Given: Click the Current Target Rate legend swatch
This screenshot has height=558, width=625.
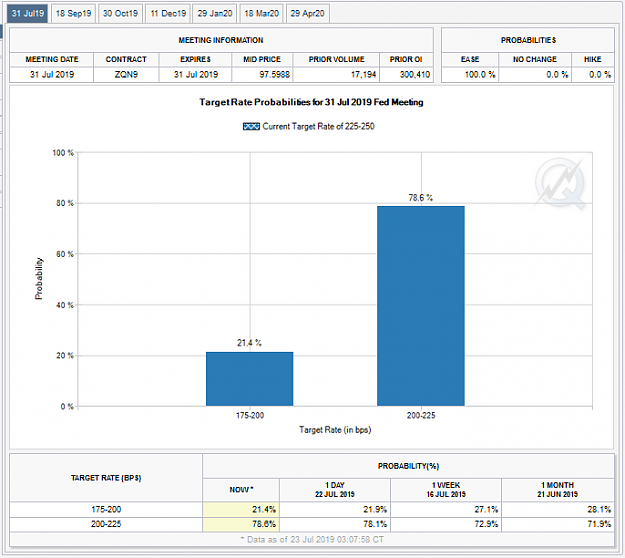Looking at the screenshot, I should click(251, 127).
